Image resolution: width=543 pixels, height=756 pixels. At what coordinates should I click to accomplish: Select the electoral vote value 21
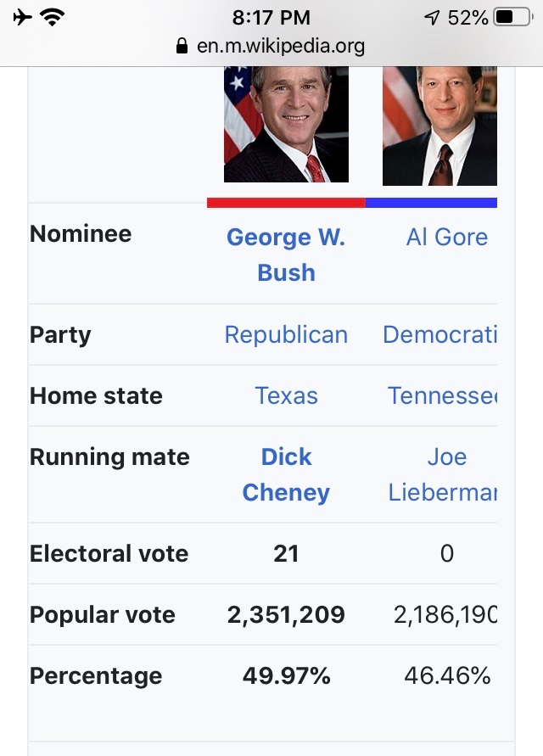(286, 554)
